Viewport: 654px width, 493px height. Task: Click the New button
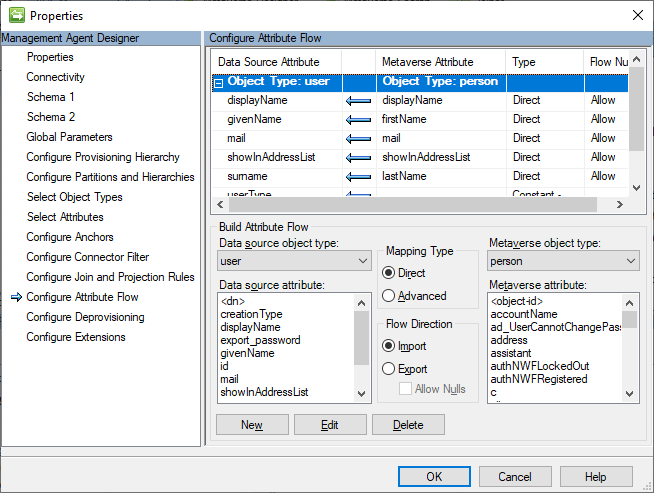tap(251, 425)
